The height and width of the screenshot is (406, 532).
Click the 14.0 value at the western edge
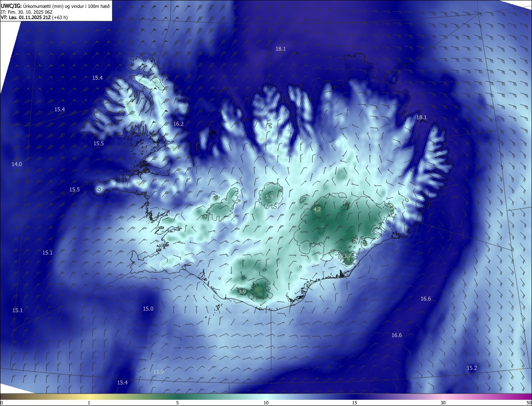[17, 164]
